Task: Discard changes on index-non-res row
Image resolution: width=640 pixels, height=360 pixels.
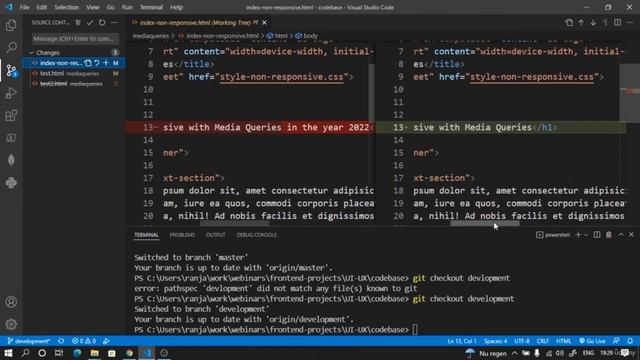Action: 97,63
